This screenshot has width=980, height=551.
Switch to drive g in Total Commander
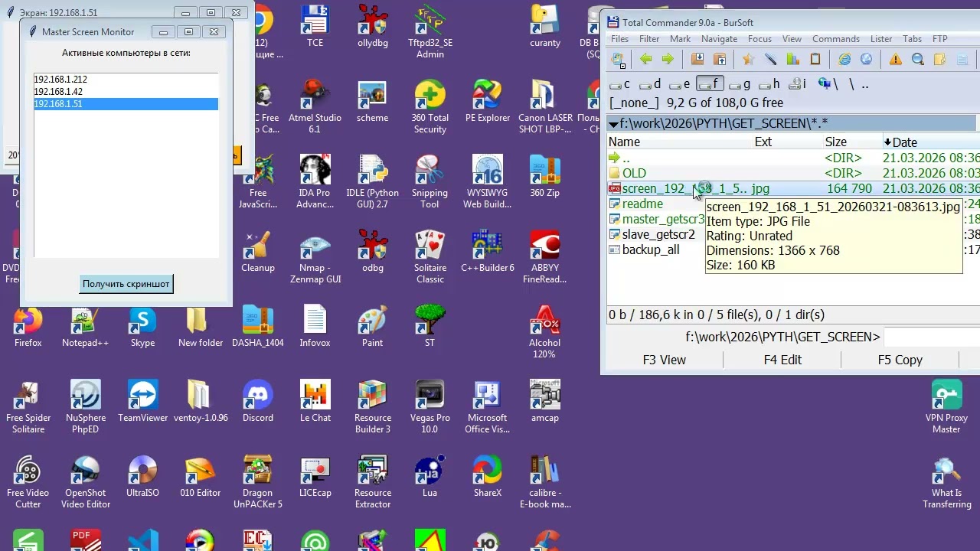[x=740, y=84]
